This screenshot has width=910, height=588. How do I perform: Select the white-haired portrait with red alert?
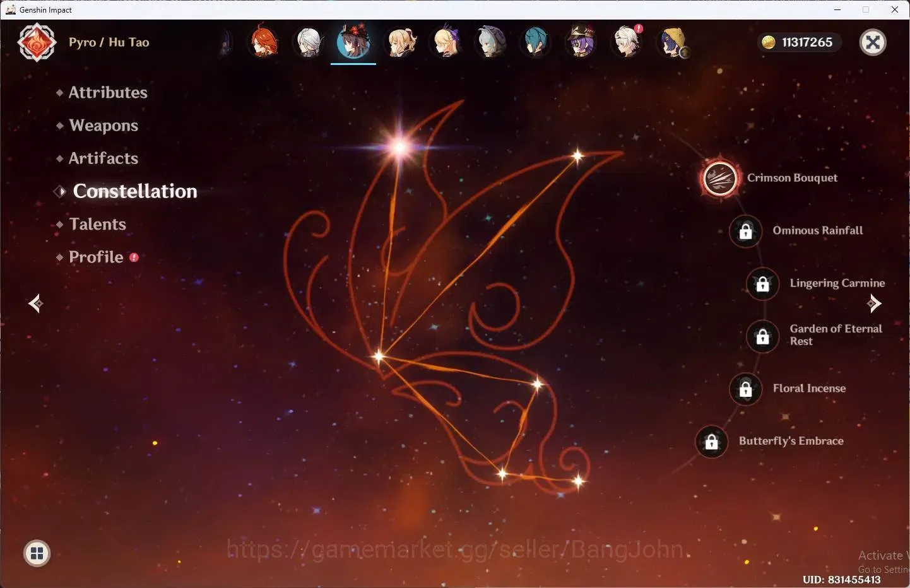pyautogui.click(x=627, y=42)
